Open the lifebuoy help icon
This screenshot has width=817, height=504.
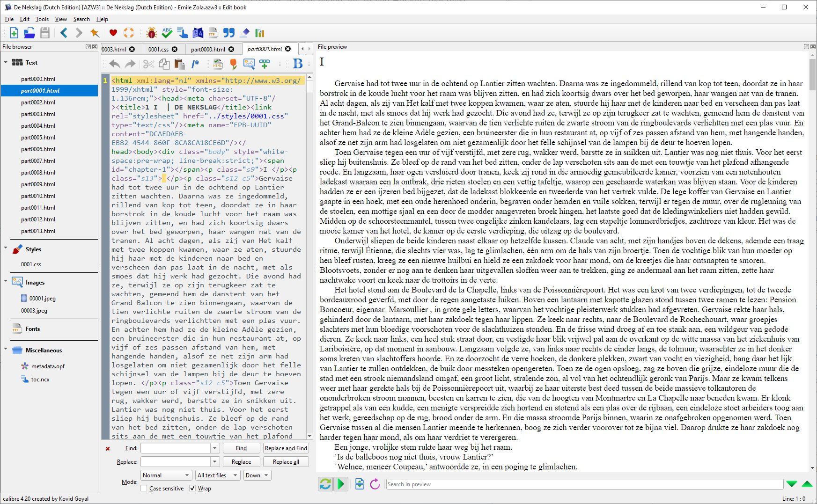[x=129, y=33]
